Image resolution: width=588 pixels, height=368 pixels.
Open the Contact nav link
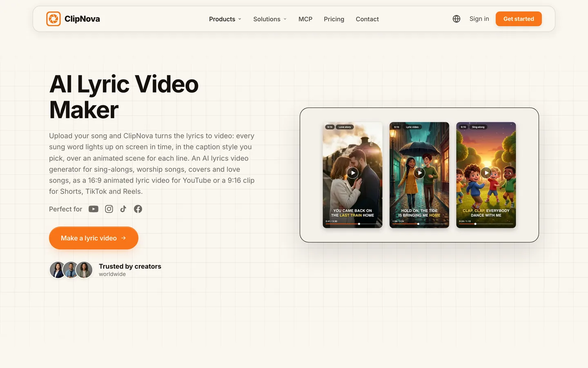pyautogui.click(x=367, y=19)
